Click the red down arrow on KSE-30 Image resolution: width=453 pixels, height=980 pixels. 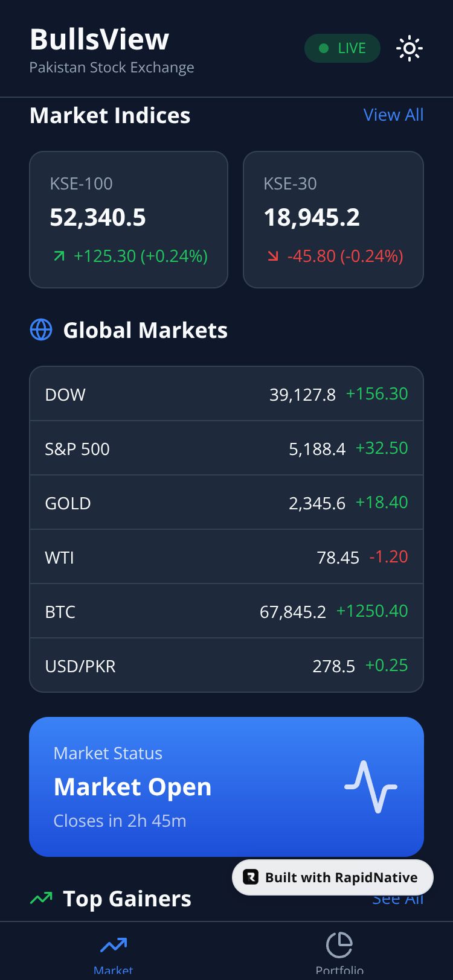(273, 256)
